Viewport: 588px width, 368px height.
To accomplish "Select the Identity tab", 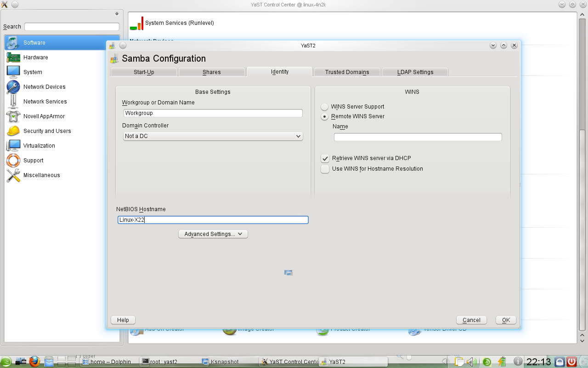I will [280, 72].
